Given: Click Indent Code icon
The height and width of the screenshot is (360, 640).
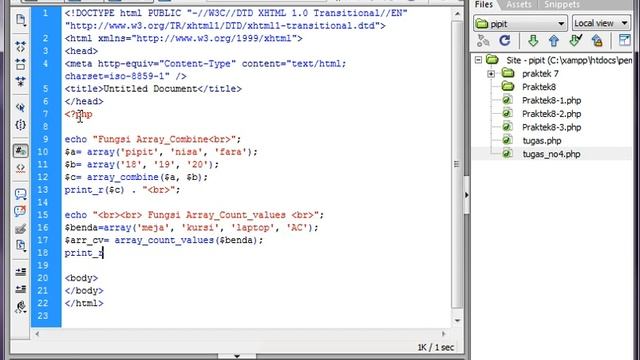Looking at the screenshot, I should [x=20, y=272].
